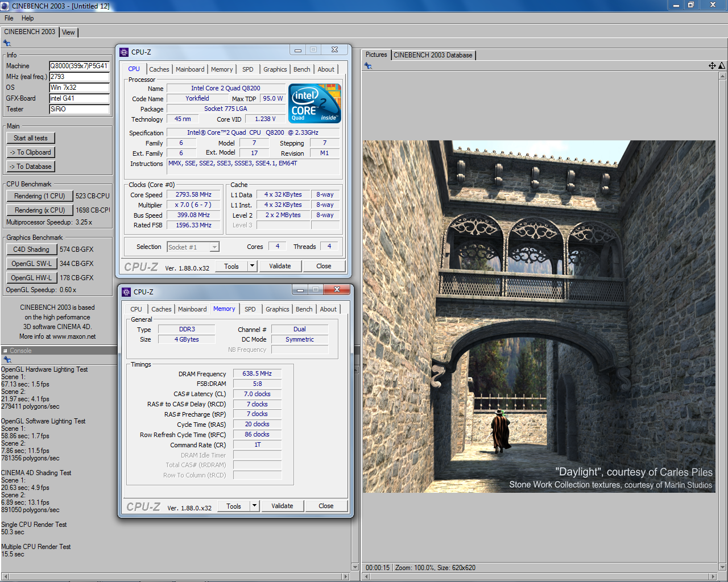Click the Tester input field
Screen dimensions: 728x582
[79, 109]
